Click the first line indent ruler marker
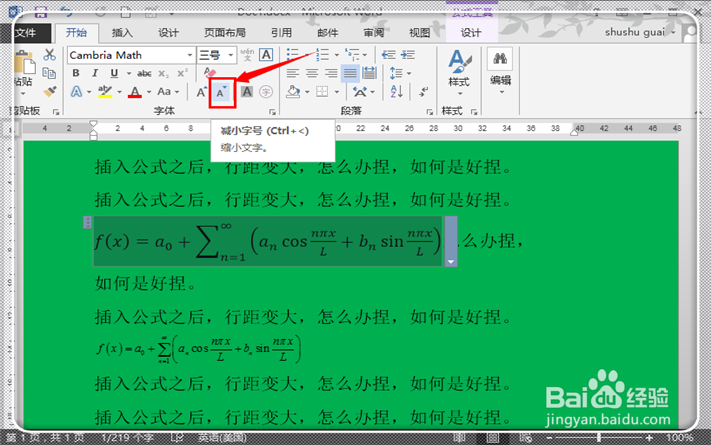 coord(93,123)
